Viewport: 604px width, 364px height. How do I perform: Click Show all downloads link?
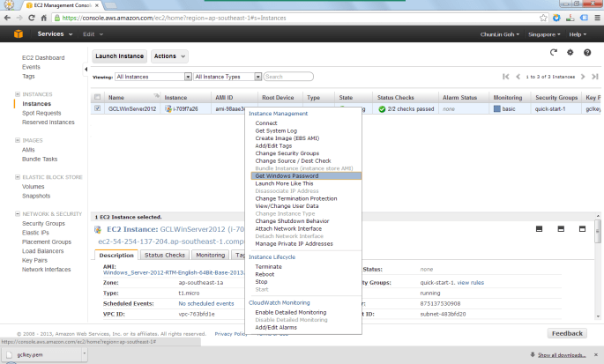tap(562, 355)
